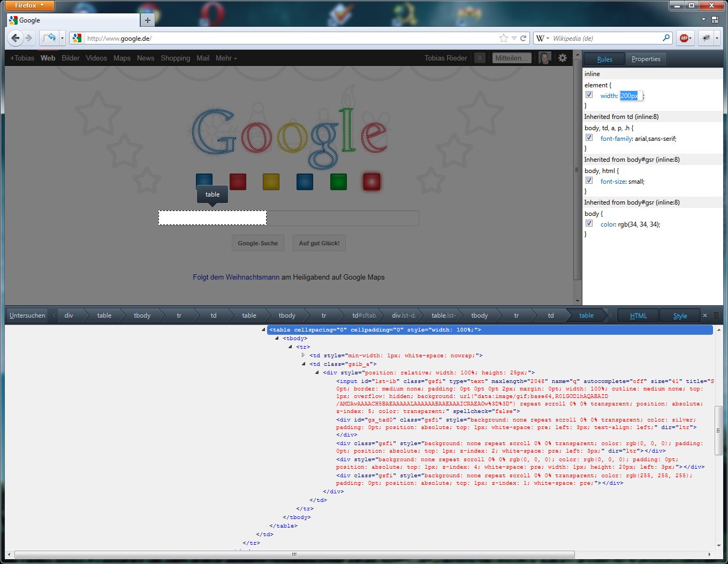Click the lines icon right of inspector X
728x564 pixels.
pos(717,315)
